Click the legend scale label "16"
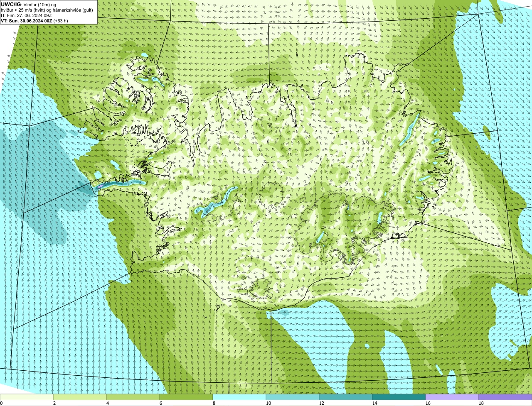Image resolution: width=532 pixels, height=406 pixels. pos(428,403)
